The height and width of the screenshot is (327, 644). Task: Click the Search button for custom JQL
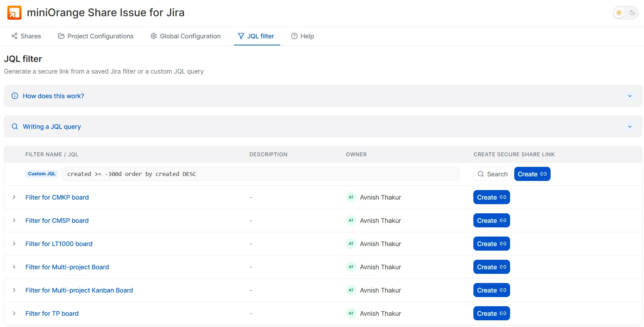pos(492,174)
